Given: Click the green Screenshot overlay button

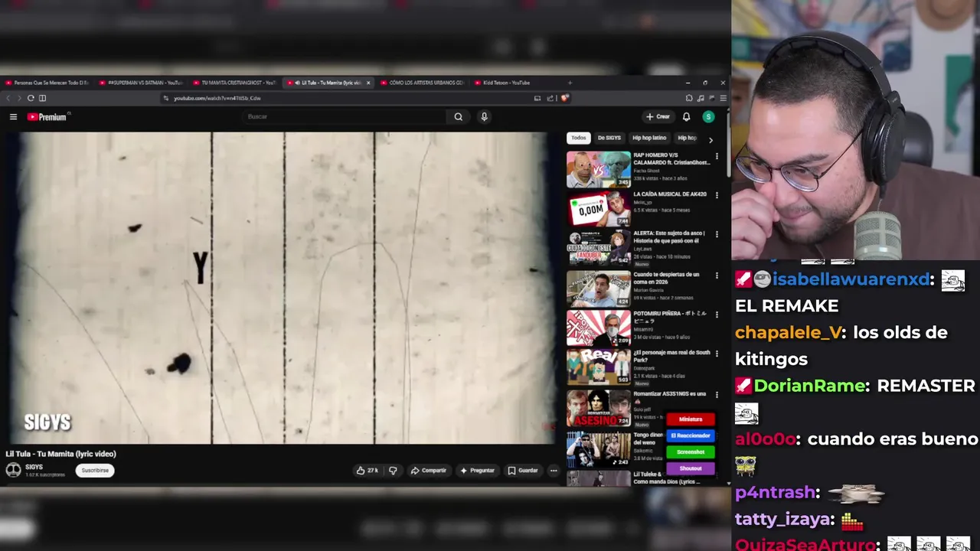Looking at the screenshot, I should [691, 452].
